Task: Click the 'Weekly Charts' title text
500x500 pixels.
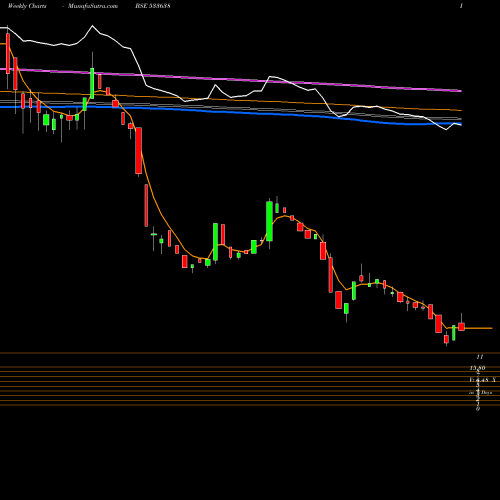Action: tap(27, 6)
